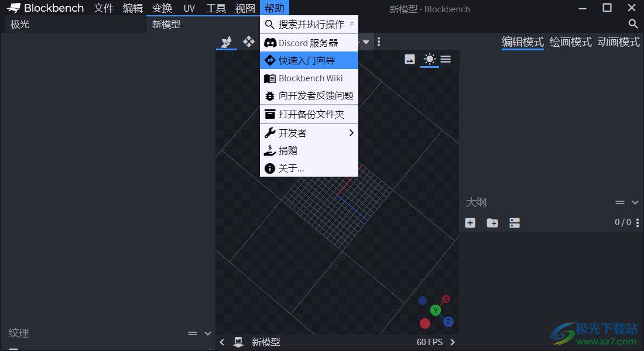This screenshot has height=351, width=644.
Task: Open the UV menu
Action: coord(189,8)
